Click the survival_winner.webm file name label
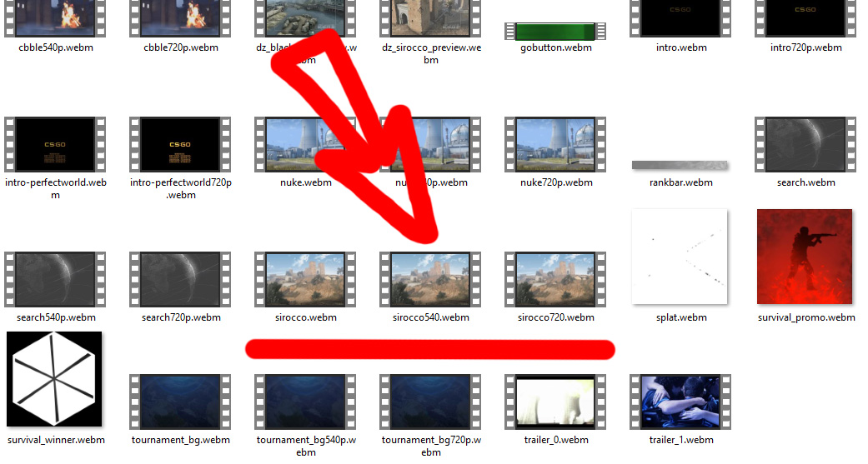868x464 pixels. point(56,440)
